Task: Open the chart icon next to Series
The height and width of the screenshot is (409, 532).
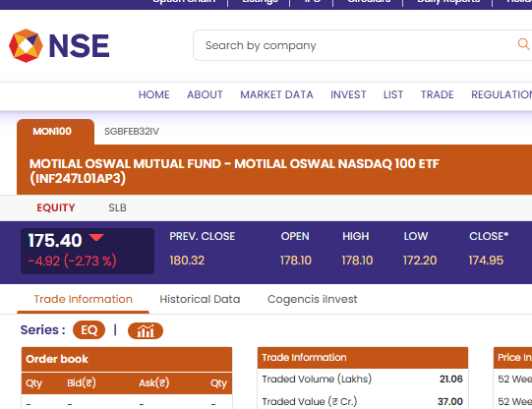Action: 146,330
